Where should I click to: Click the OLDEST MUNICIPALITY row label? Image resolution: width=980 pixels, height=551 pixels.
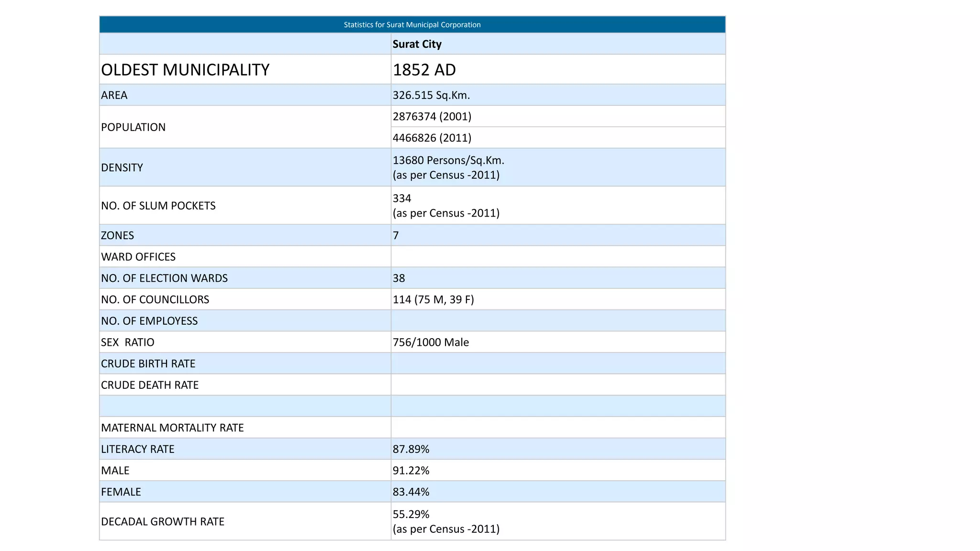(x=185, y=70)
